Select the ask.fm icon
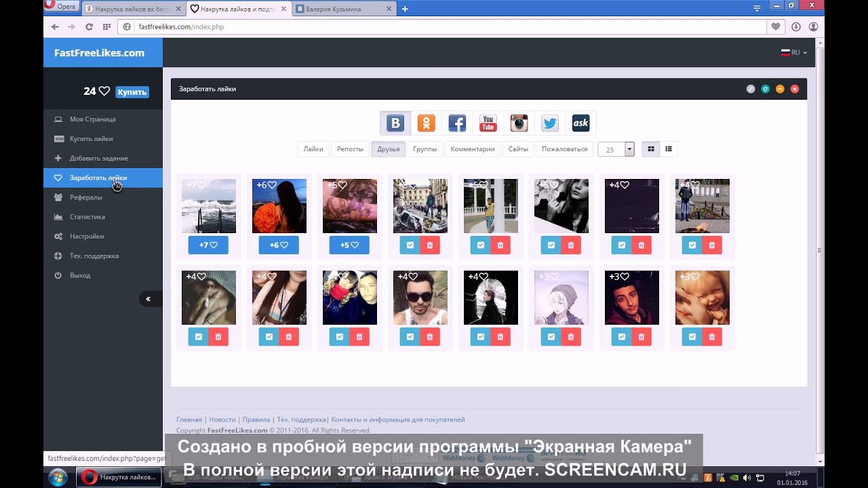Viewport: 868px width, 488px height. coord(580,123)
